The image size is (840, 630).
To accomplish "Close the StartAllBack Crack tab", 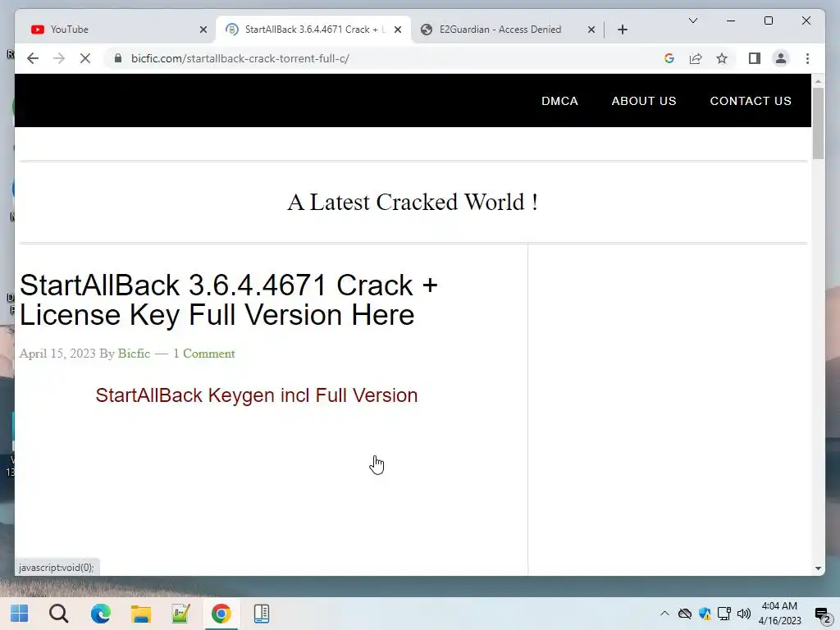I will tap(398, 30).
